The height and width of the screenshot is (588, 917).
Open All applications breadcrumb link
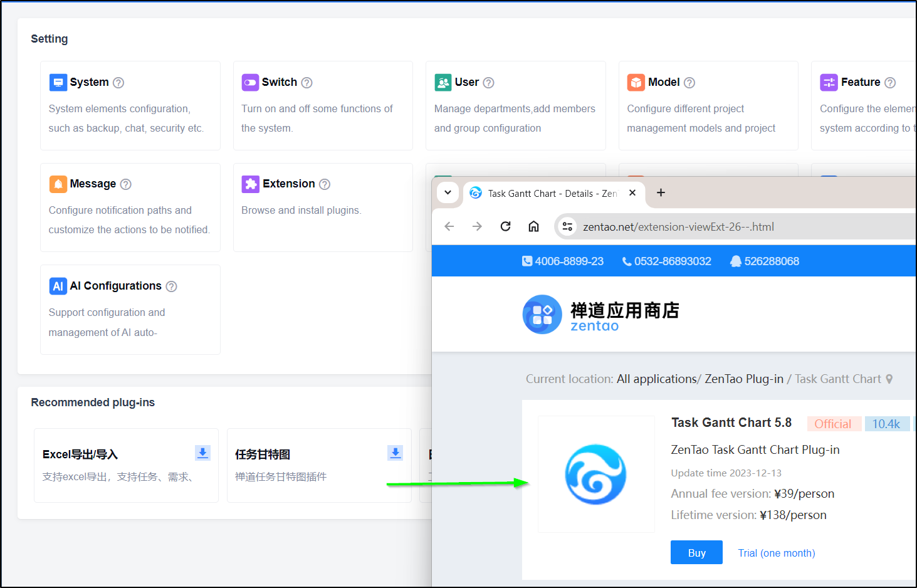point(656,379)
